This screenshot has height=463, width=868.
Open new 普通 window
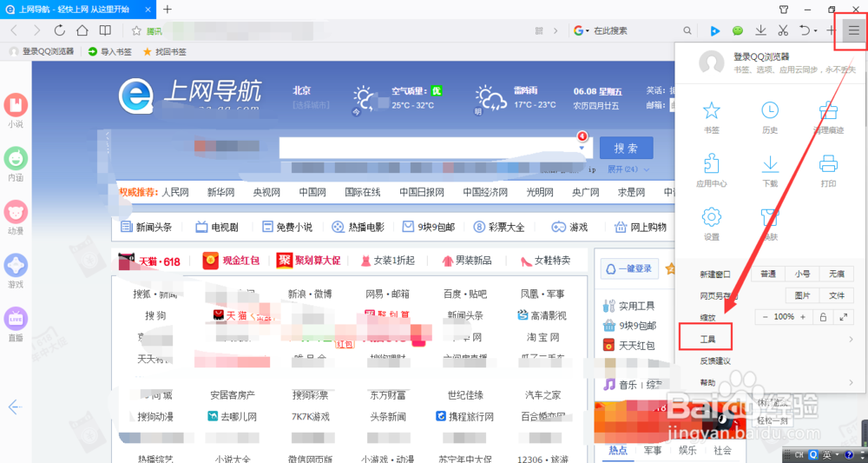768,274
